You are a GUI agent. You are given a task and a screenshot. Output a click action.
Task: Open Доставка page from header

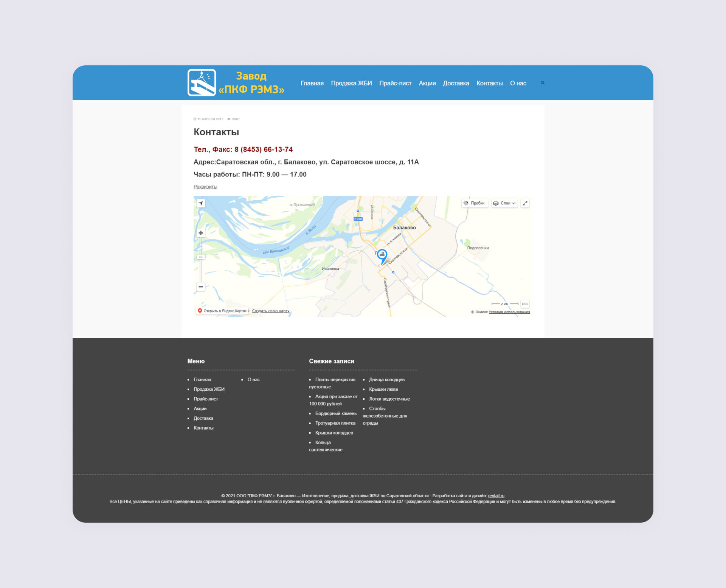(x=456, y=83)
